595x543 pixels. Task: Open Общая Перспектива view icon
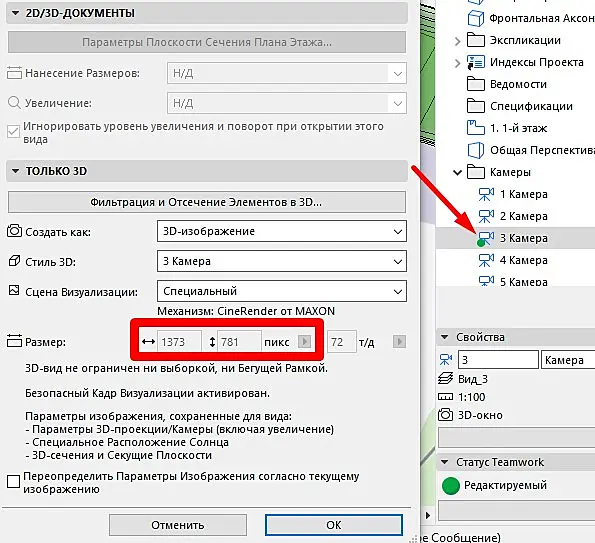[476, 150]
